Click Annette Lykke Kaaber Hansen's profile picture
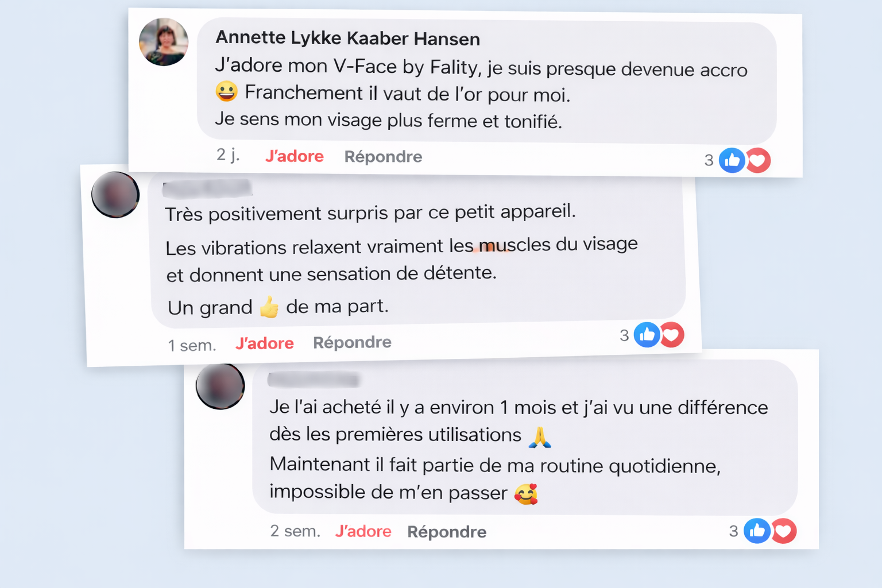 point(164,42)
